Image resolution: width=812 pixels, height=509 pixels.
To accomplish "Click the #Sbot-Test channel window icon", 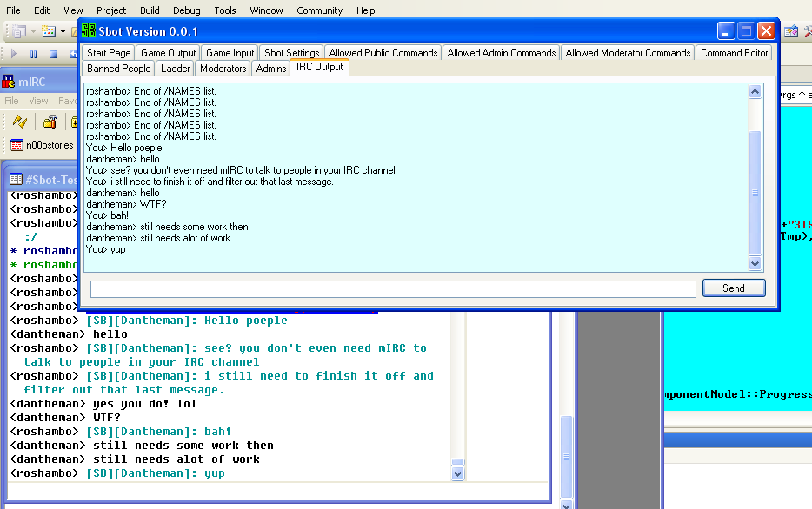I will 16,180.
